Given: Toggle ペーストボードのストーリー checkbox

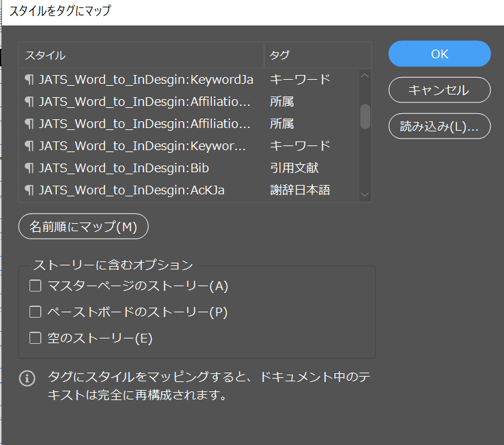Looking at the screenshot, I should [x=36, y=312].
